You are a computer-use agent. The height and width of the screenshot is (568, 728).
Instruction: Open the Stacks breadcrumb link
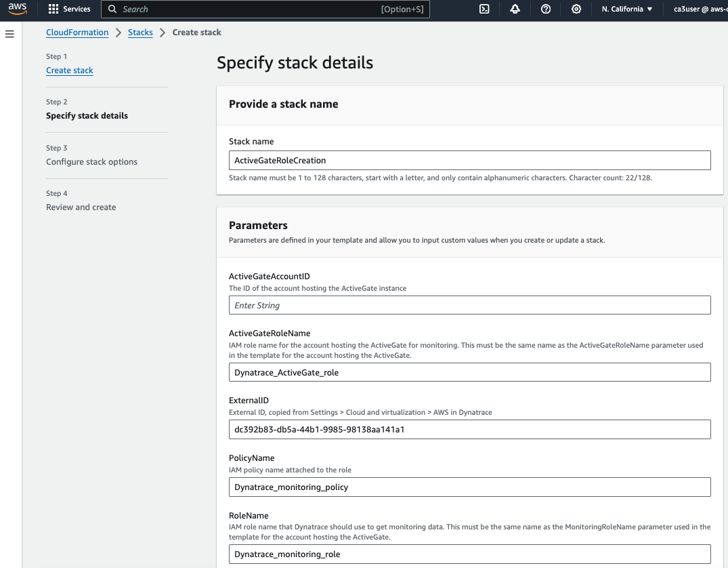point(140,32)
